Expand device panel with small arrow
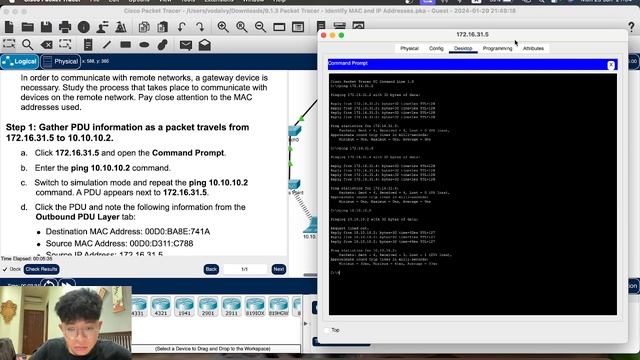 tap(306, 324)
